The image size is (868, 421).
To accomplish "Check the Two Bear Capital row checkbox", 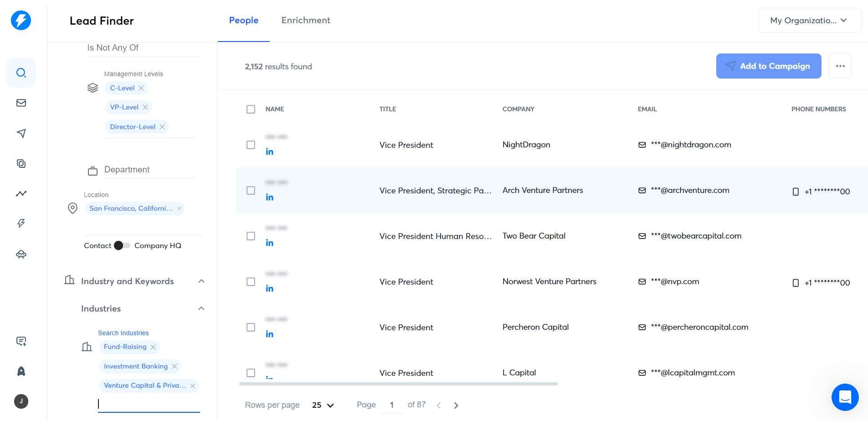I will click(x=251, y=236).
